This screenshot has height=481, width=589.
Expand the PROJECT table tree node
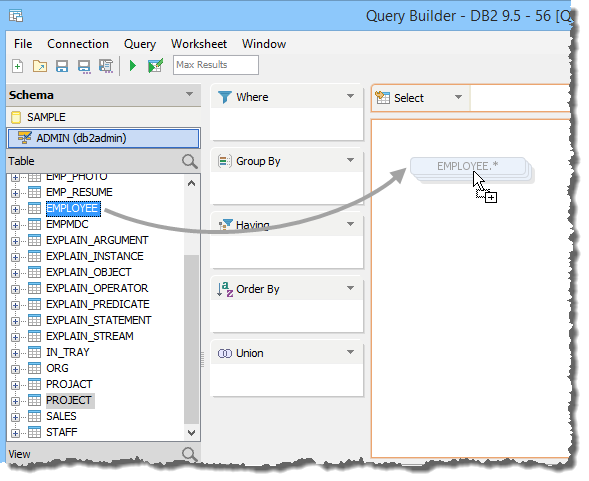(x=15, y=401)
